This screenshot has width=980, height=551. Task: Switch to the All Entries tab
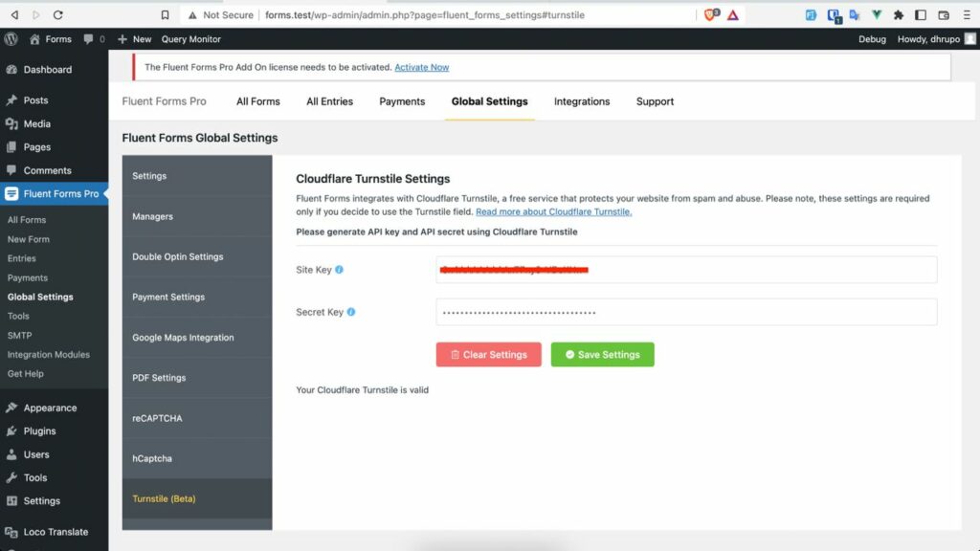click(x=329, y=101)
